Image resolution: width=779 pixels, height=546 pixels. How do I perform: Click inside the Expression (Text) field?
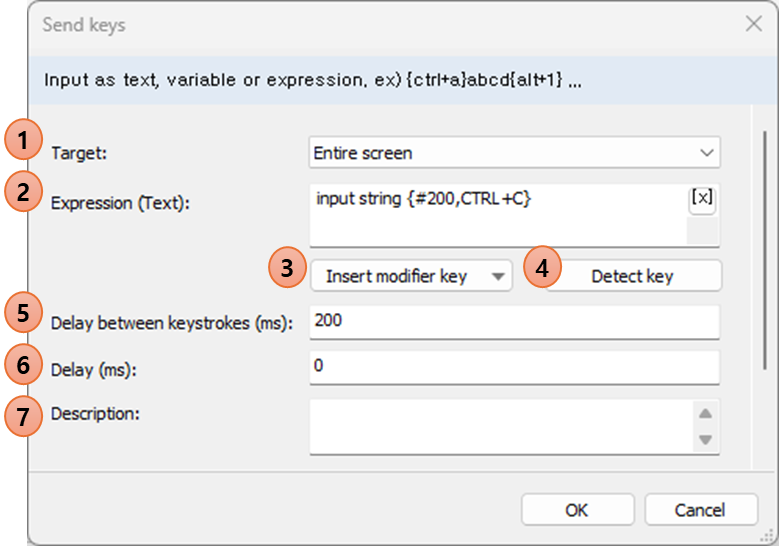pyautogui.click(x=498, y=215)
